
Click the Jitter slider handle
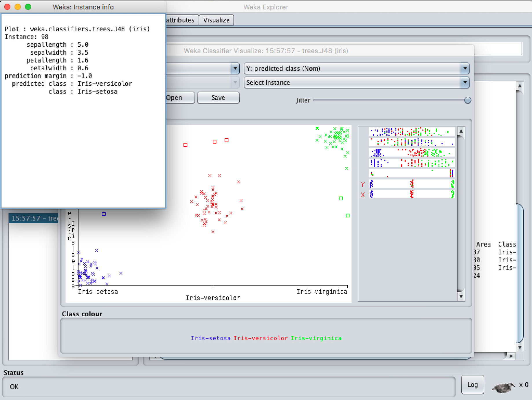coord(467,100)
